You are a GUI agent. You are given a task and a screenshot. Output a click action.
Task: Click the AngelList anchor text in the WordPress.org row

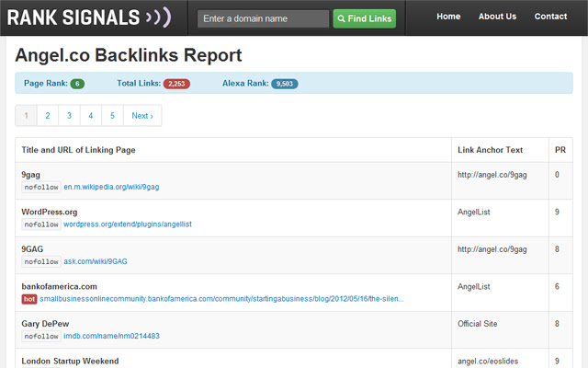[x=474, y=212]
